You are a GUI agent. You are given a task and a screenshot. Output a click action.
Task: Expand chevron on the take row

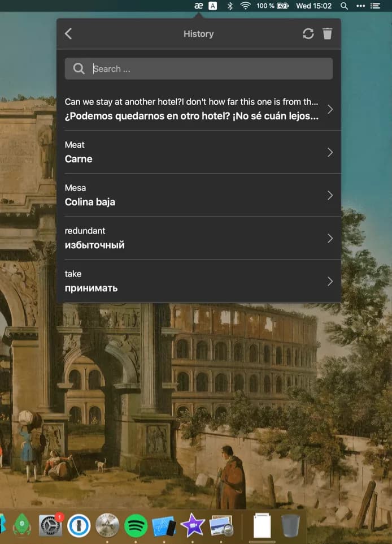[330, 282]
